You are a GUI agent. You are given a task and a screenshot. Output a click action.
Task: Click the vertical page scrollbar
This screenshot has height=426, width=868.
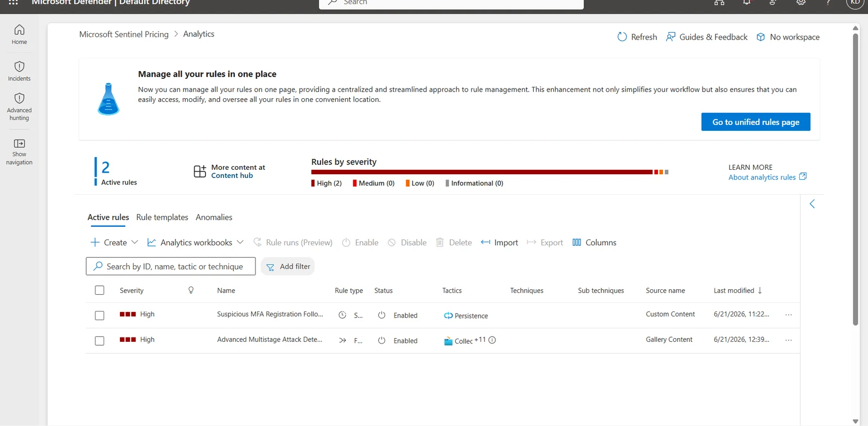(x=856, y=179)
